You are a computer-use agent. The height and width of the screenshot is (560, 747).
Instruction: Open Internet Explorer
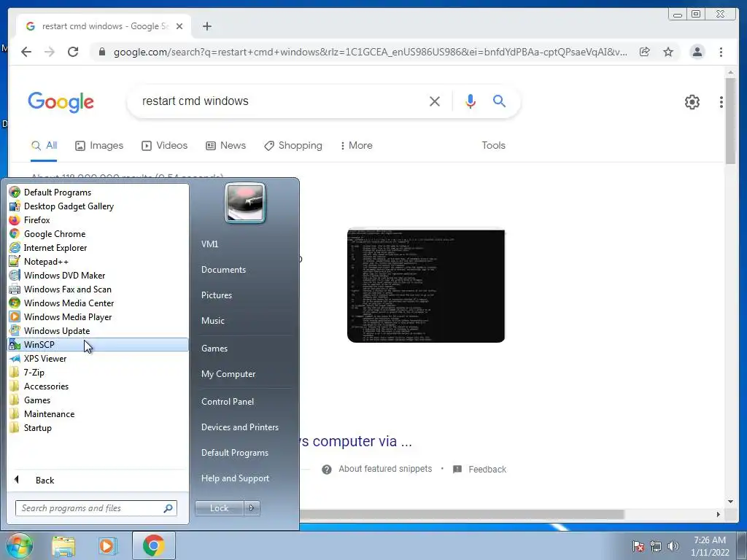(98, 248)
